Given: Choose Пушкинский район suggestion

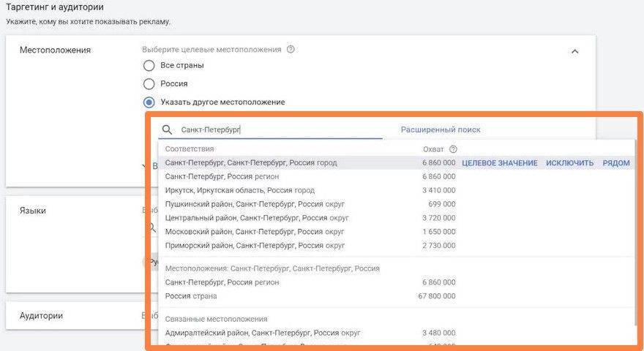Looking at the screenshot, I should pyautogui.click(x=255, y=204).
